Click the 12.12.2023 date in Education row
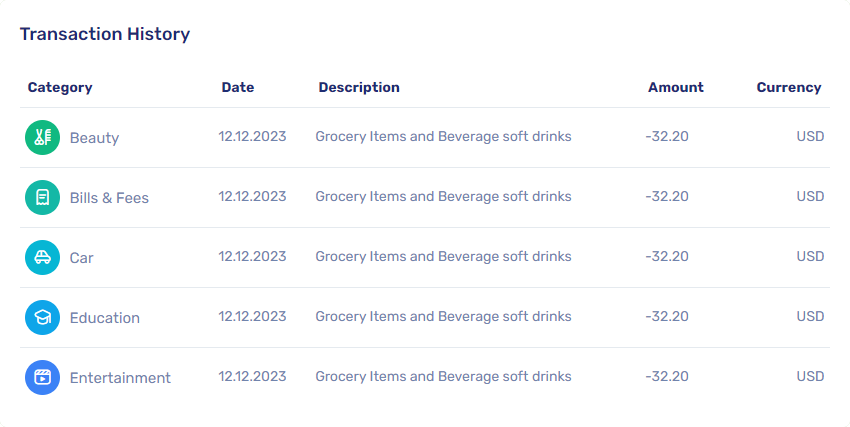The image size is (850, 427). [x=252, y=316]
